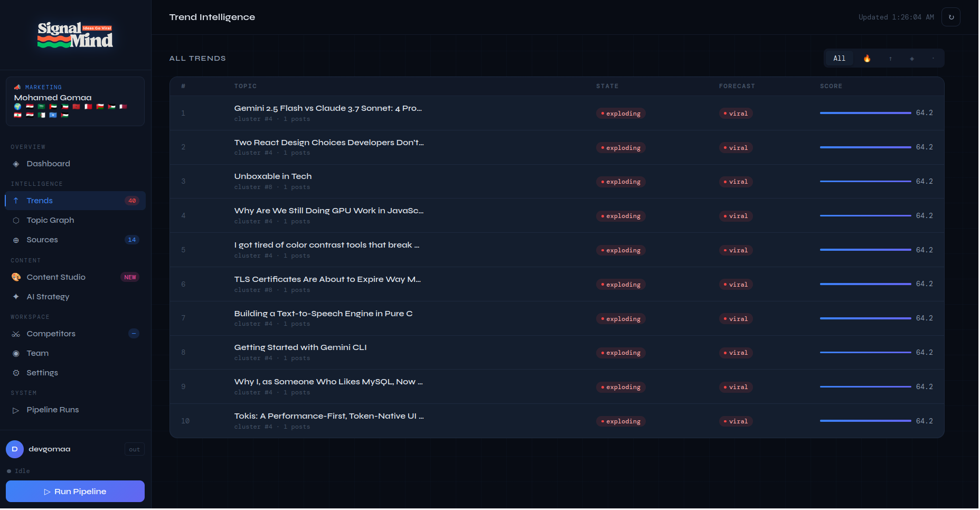
Task: Open topic 'I got tired of color contrast tools'
Action: [327, 245]
